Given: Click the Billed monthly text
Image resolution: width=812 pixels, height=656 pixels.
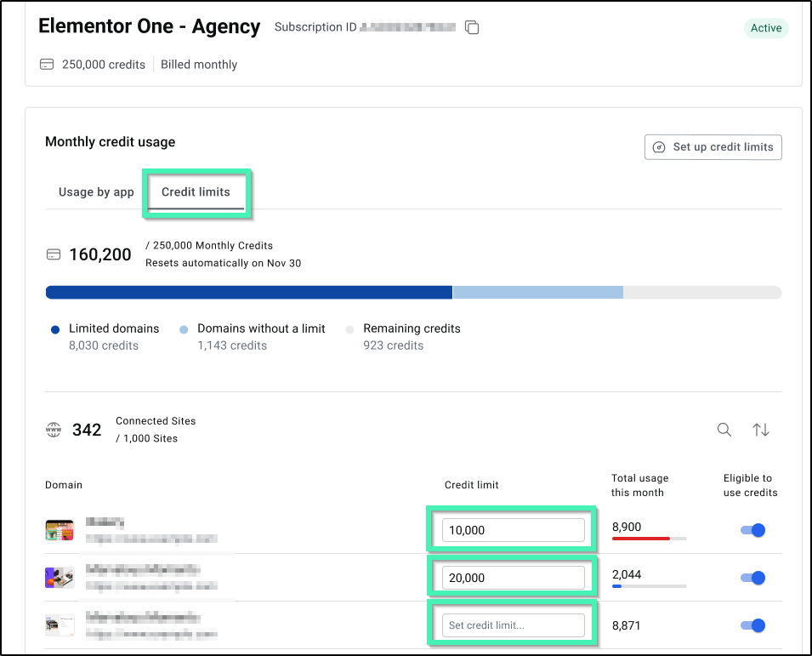Looking at the screenshot, I should [199, 65].
